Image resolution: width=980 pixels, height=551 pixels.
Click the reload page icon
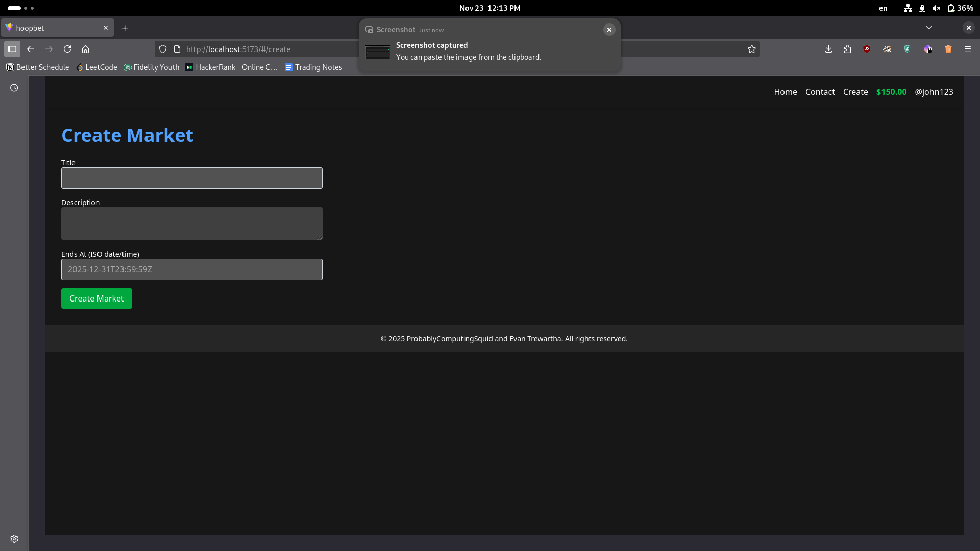tap(67, 49)
